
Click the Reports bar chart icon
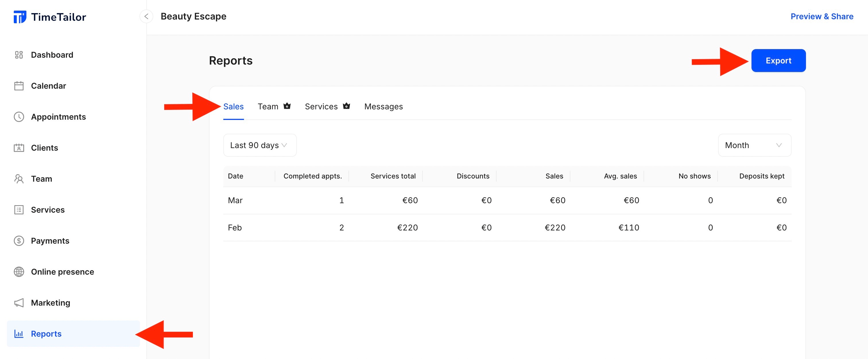tap(19, 334)
